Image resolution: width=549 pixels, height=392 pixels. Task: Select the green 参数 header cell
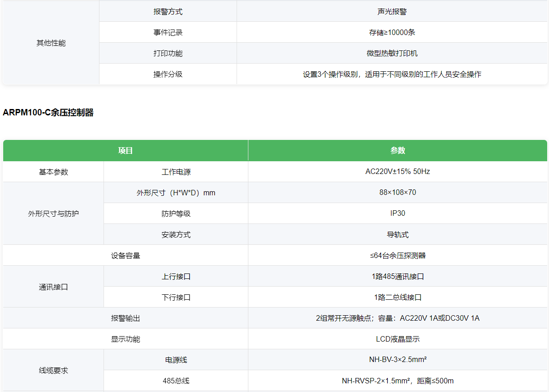[398, 150]
